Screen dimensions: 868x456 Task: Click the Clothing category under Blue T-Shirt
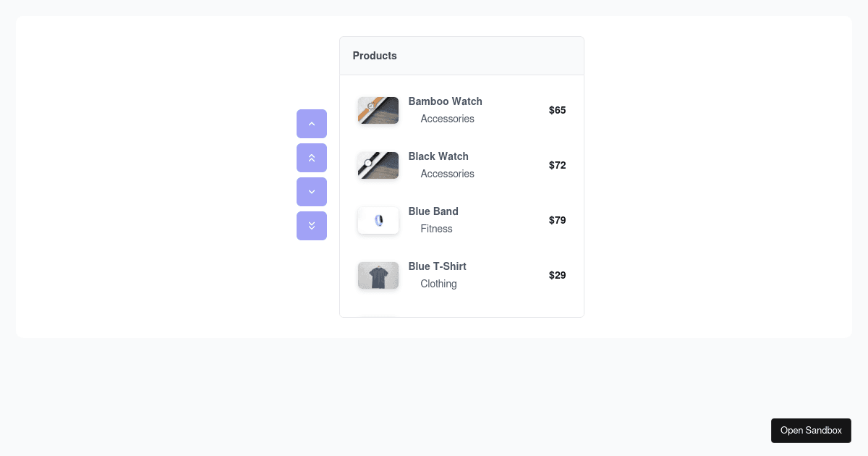click(x=438, y=284)
